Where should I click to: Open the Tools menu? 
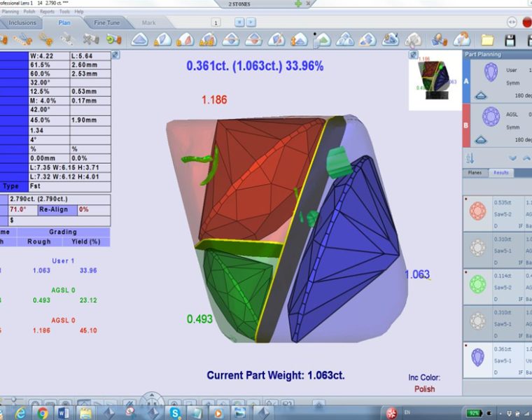tap(64, 12)
